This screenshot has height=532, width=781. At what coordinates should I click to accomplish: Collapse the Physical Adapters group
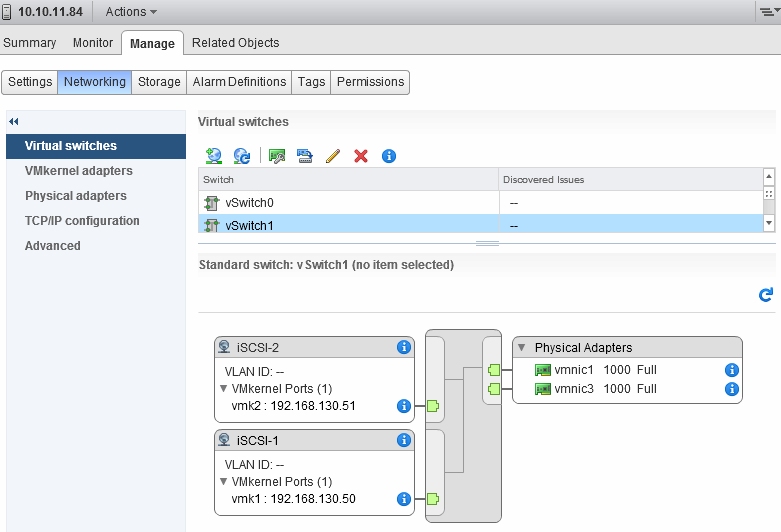coord(522,348)
